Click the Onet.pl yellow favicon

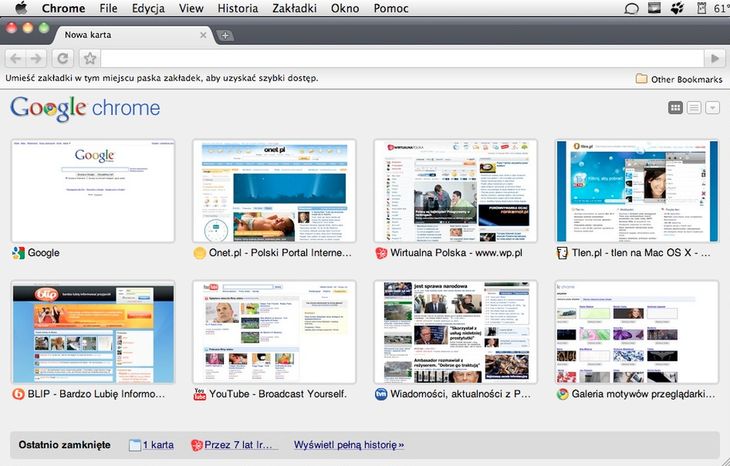point(199,253)
